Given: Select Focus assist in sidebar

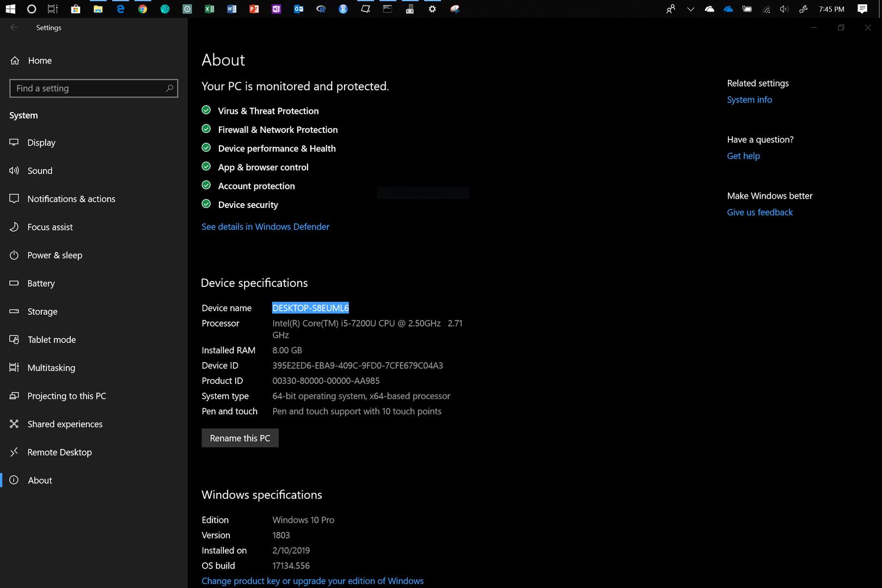Looking at the screenshot, I should pos(94,227).
